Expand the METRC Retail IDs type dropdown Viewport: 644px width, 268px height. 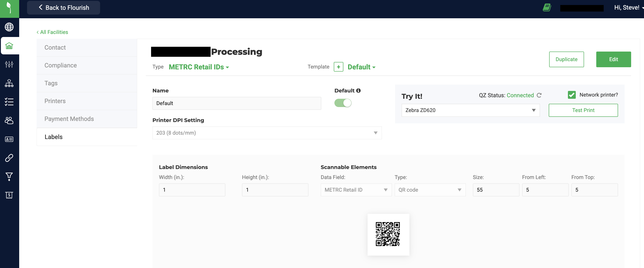pyautogui.click(x=199, y=67)
